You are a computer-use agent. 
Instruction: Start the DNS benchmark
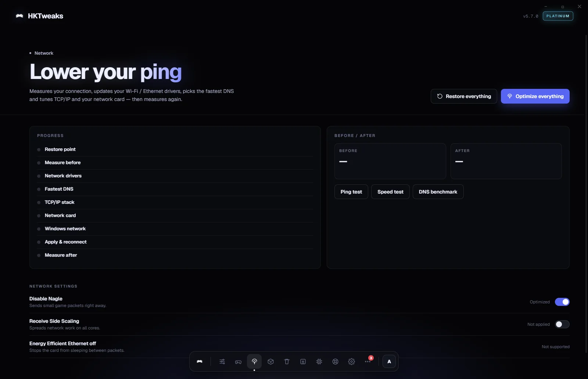tap(438, 192)
